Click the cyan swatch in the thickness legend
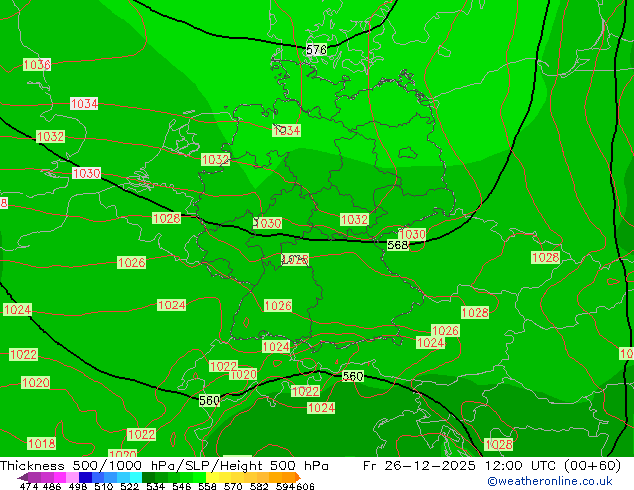634x490 pixels. point(136,477)
